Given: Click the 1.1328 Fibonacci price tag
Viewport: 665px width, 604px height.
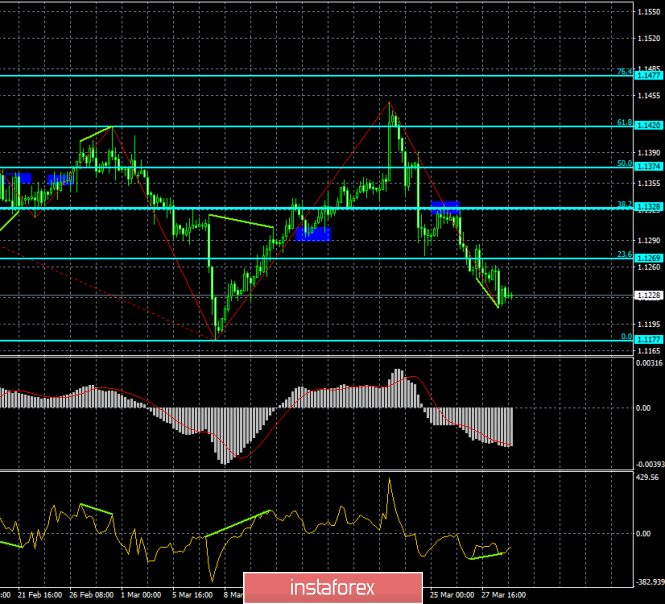Looking at the screenshot, I should pos(647,208).
